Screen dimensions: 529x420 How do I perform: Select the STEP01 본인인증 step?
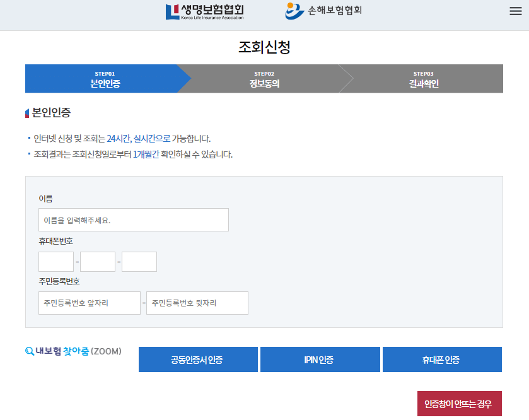107,78
